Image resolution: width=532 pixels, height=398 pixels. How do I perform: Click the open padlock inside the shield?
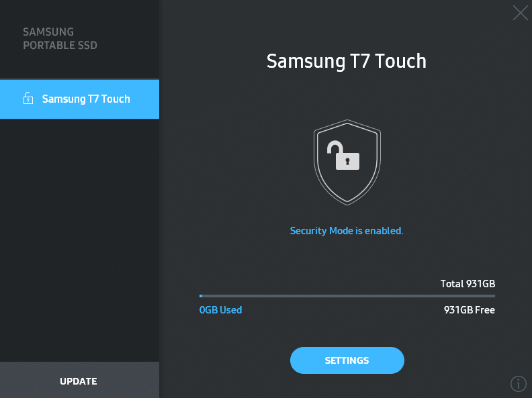[343, 155]
